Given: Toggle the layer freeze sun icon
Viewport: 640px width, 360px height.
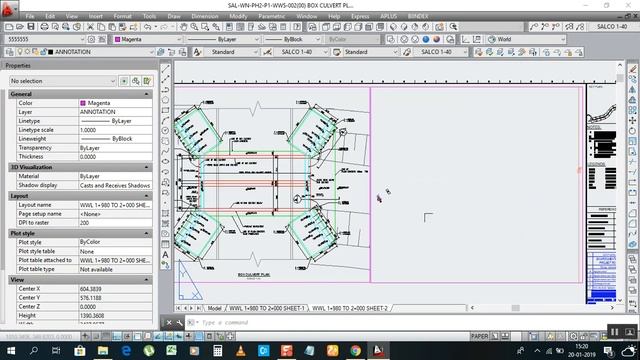Looking at the screenshot, I should [27, 52].
